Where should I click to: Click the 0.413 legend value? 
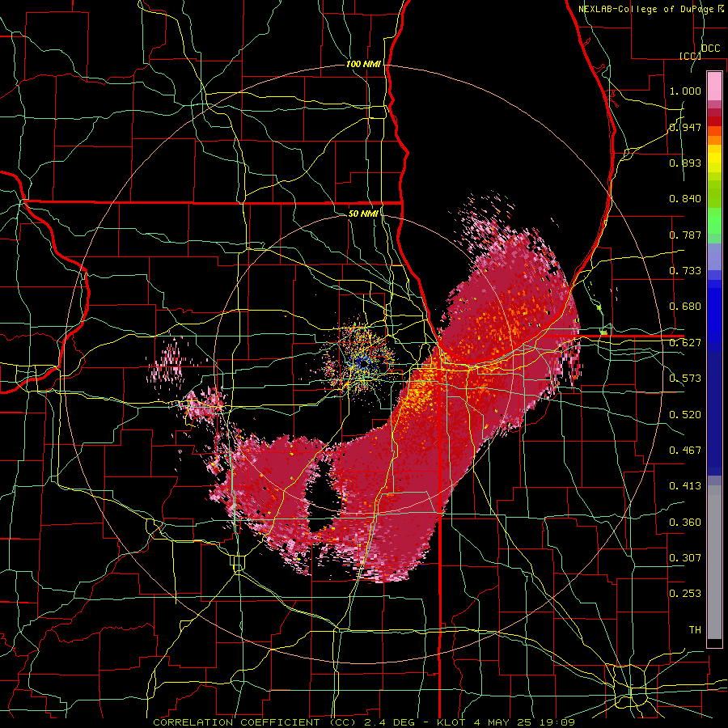pos(685,486)
